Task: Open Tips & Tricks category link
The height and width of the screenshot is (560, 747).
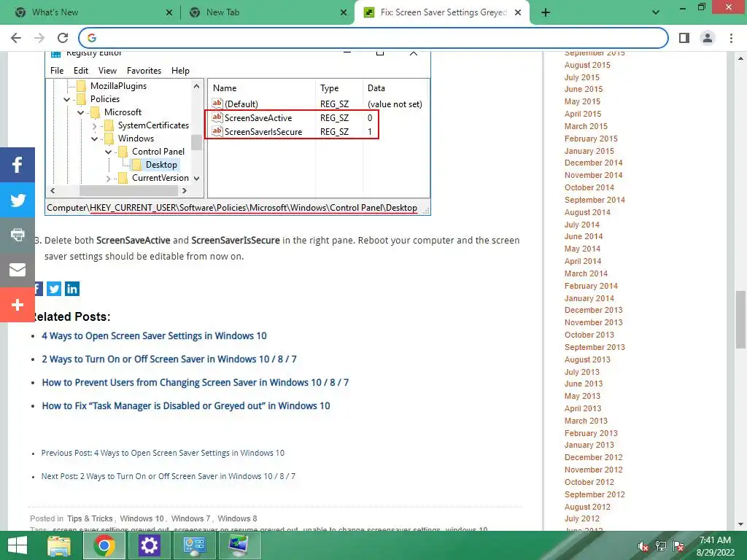Action: [90, 518]
